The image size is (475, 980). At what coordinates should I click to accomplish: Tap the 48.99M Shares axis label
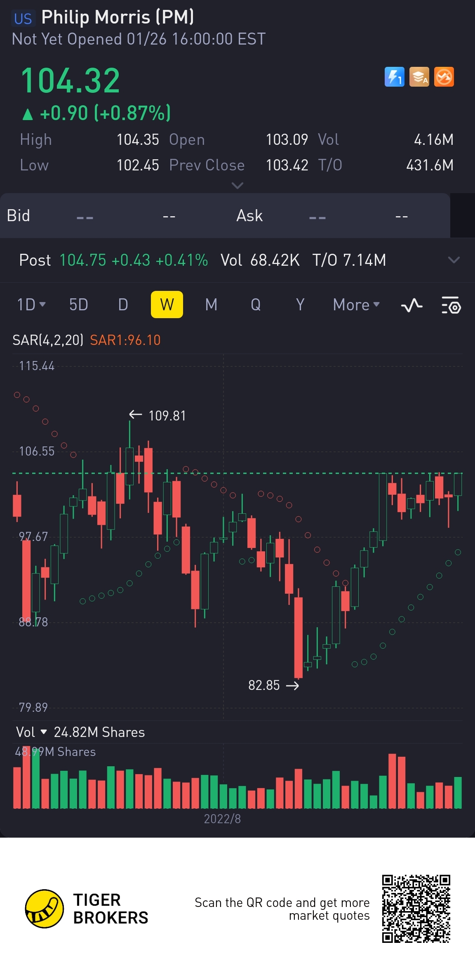click(55, 752)
